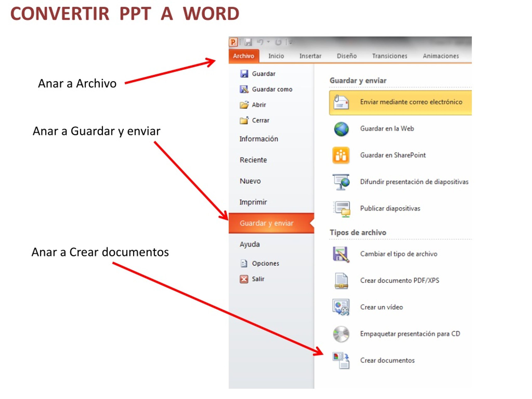Image resolution: width=532 pixels, height=399 pixels.
Task: Click the CD disc icon
Action: pyautogui.click(x=341, y=334)
